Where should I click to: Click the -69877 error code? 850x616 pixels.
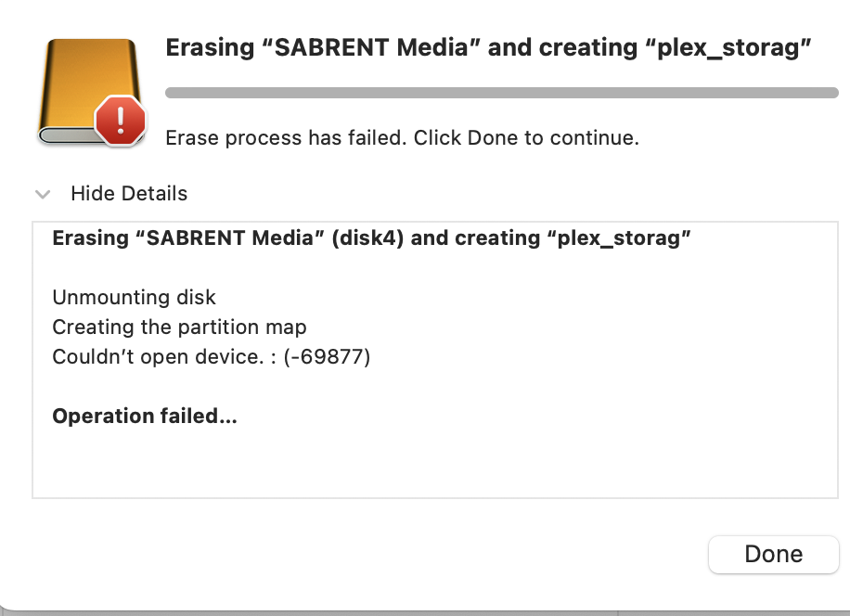point(329,357)
